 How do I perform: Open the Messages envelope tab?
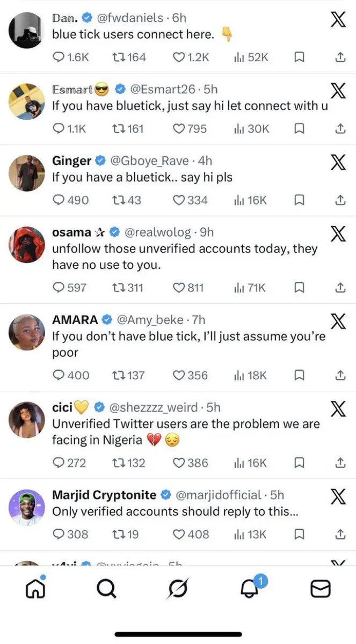[321, 589]
